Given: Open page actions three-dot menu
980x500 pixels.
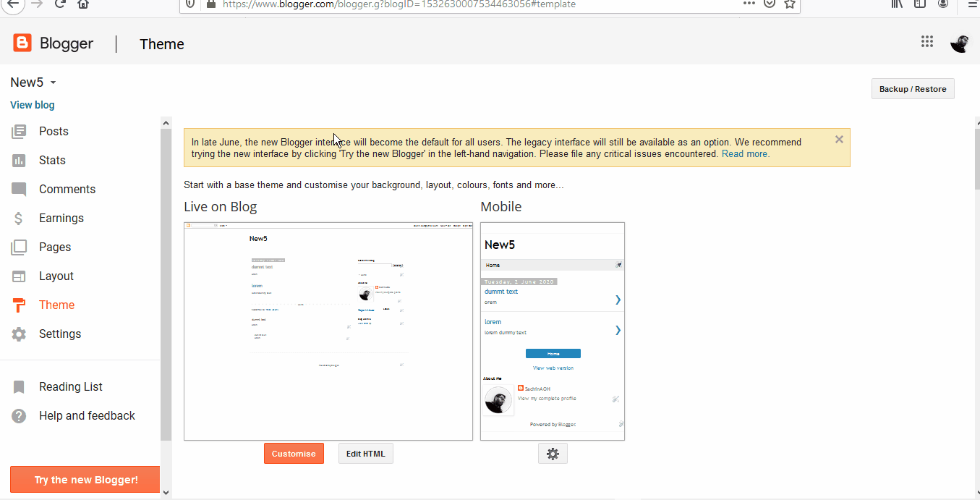Looking at the screenshot, I should pos(749,4).
